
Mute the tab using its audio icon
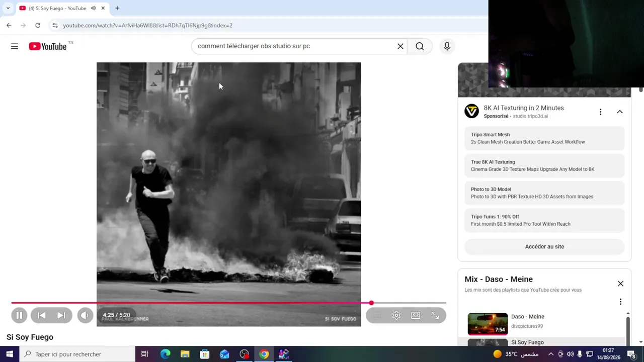point(93,8)
